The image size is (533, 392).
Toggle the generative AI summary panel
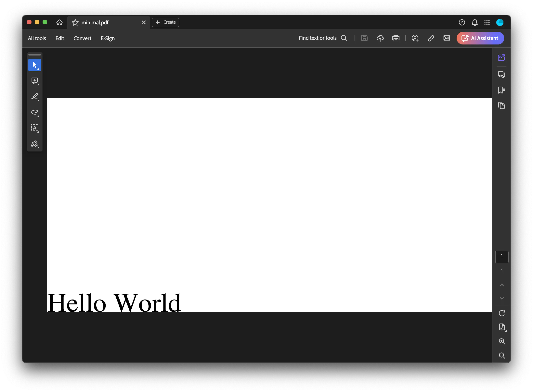[x=502, y=57]
